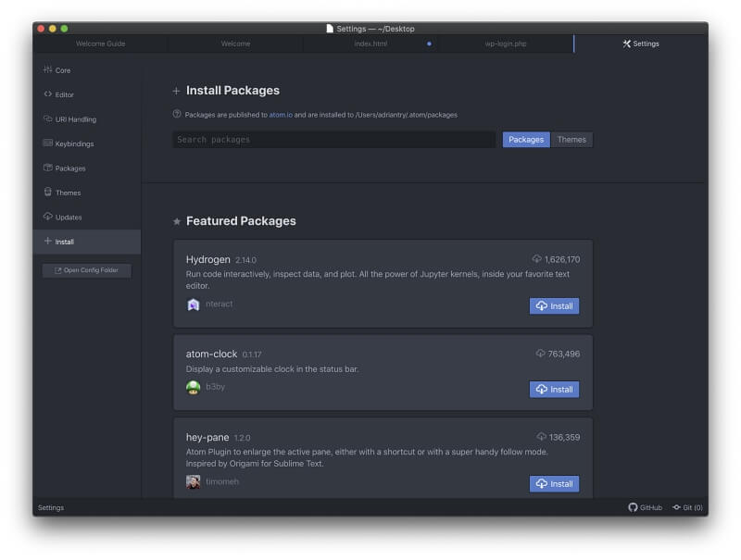The height and width of the screenshot is (560, 741).
Task: Select the Packages search toggle button
Action: (526, 139)
